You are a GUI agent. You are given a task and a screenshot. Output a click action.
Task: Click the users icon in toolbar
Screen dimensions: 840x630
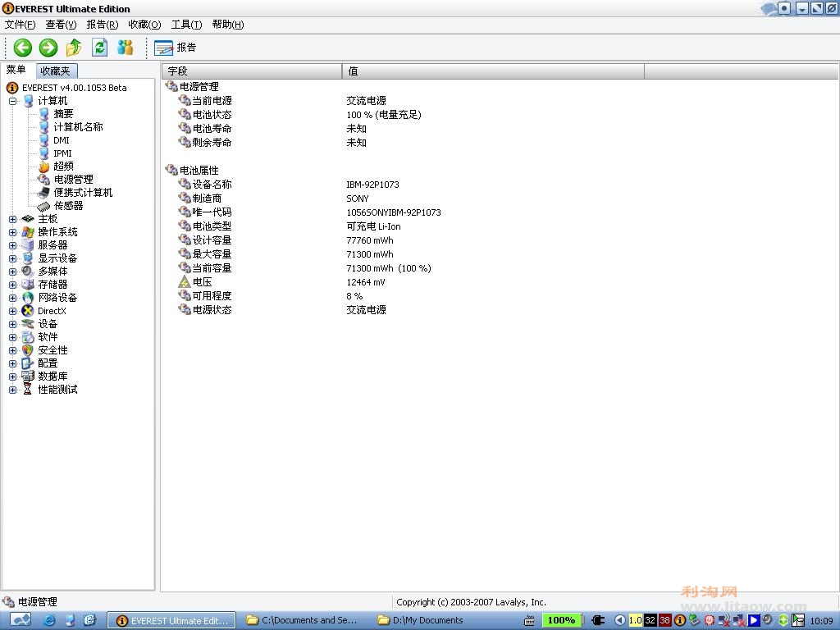click(126, 48)
